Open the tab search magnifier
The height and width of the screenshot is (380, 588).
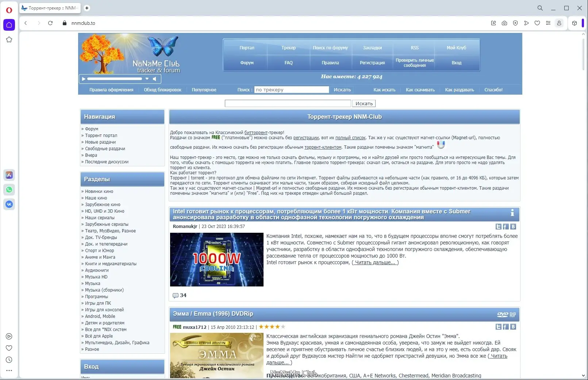click(x=540, y=8)
